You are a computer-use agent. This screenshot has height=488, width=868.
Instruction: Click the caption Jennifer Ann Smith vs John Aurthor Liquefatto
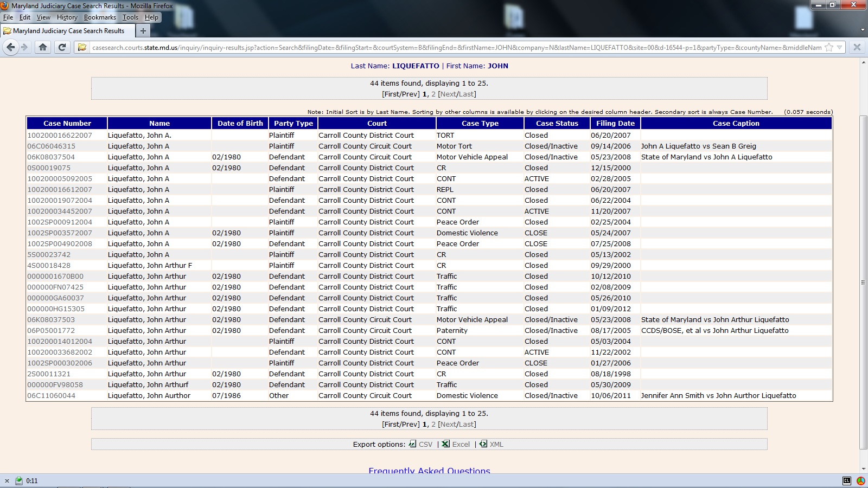tap(718, 395)
